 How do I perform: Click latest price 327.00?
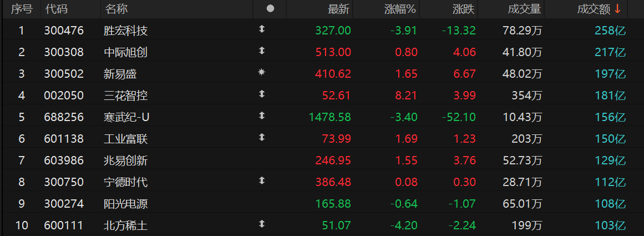[x=333, y=31]
